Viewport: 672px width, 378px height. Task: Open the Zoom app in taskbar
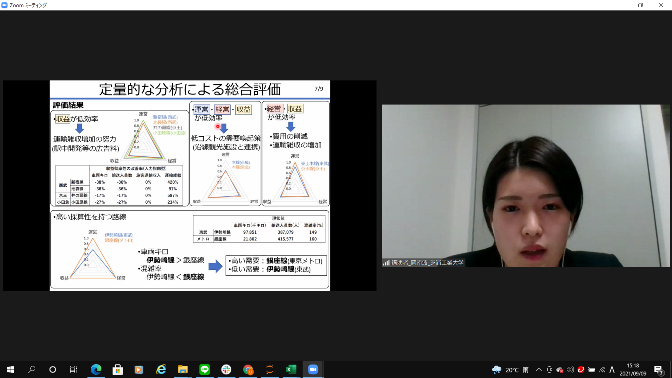point(313,369)
